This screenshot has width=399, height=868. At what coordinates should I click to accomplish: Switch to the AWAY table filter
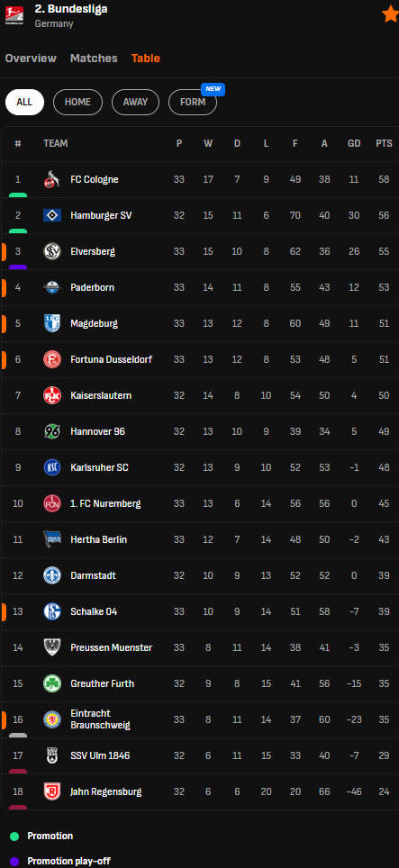(136, 102)
